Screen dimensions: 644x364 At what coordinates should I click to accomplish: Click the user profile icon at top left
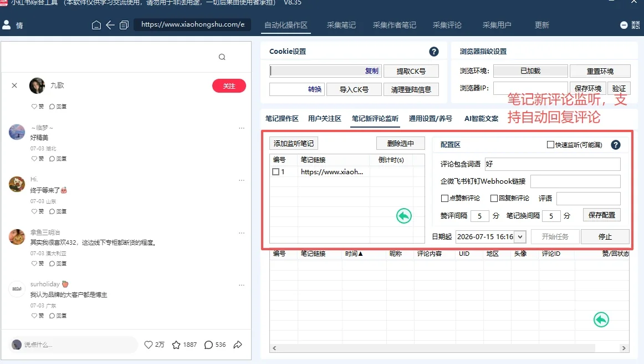7,25
